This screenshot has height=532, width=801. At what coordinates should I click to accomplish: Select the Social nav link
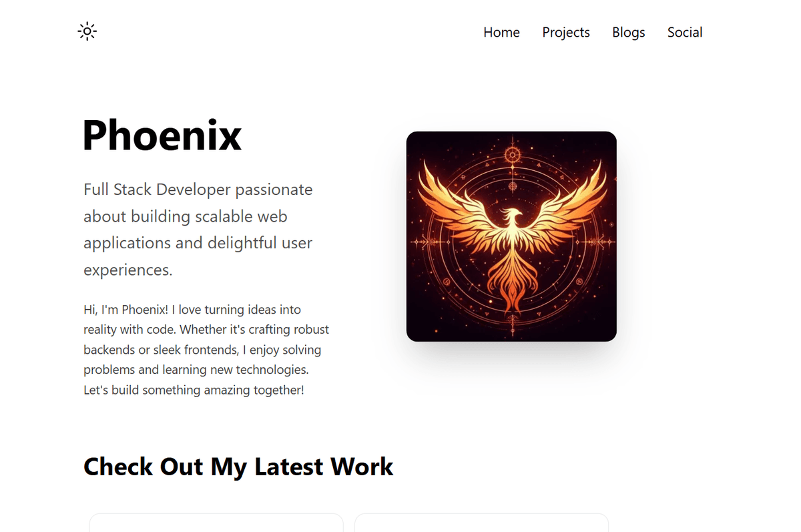(685, 32)
